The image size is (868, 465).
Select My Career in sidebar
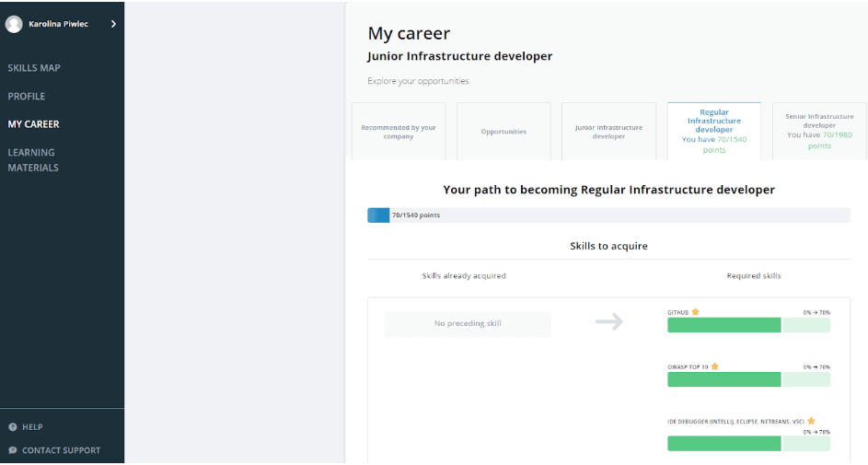pos(33,124)
